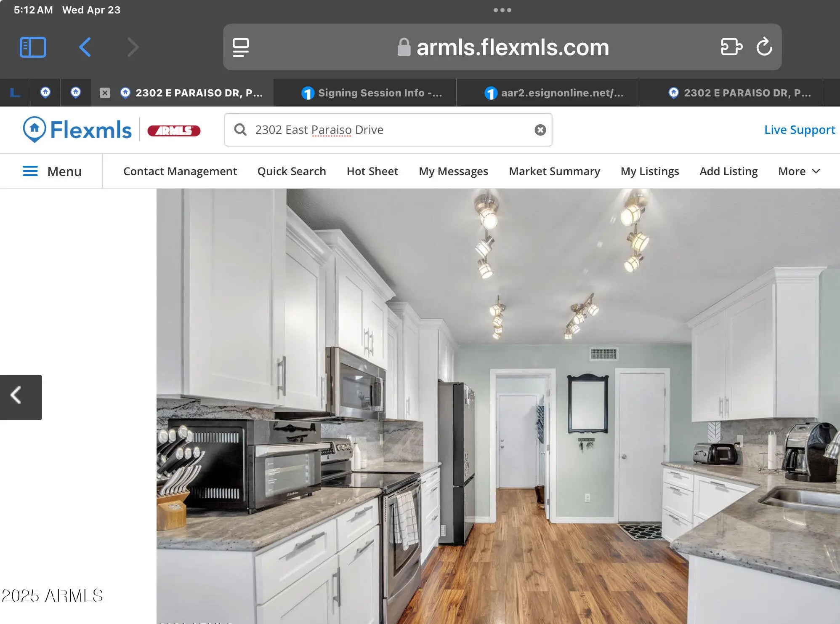Switch to aar2.esignonline.net tab
Screen dimensions: 840x624
(554, 93)
